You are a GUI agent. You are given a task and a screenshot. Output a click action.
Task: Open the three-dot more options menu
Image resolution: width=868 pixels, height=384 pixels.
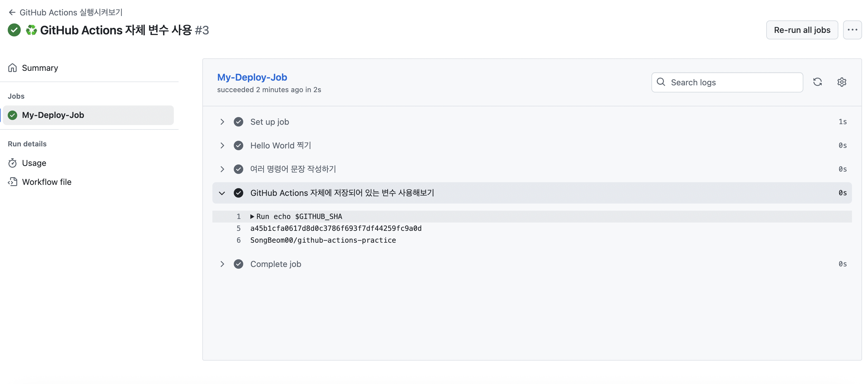click(852, 30)
